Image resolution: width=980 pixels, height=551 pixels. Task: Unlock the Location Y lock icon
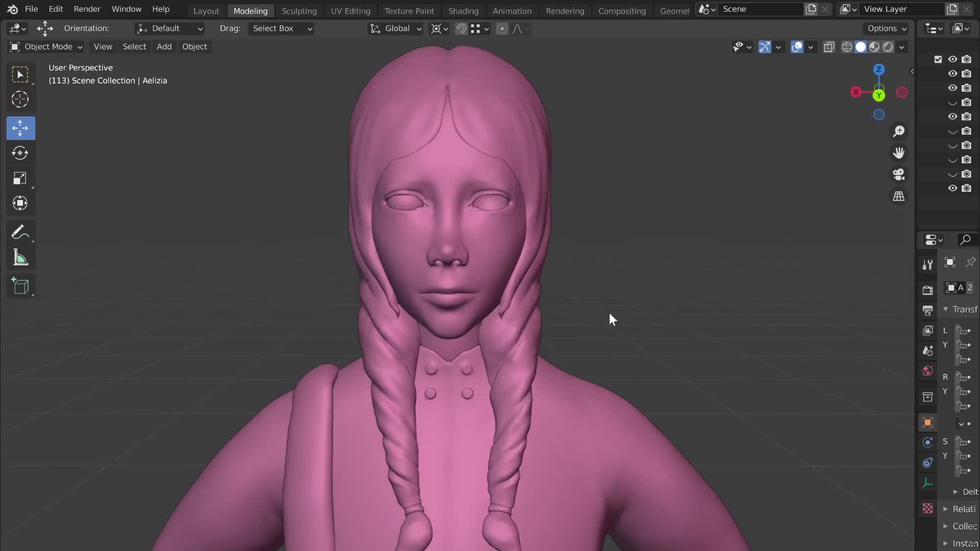tap(964, 344)
